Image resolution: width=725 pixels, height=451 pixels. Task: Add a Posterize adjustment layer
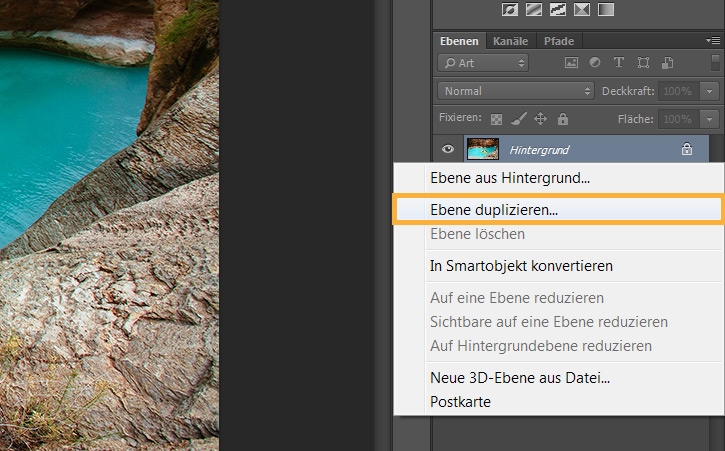click(x=534, y=9)
